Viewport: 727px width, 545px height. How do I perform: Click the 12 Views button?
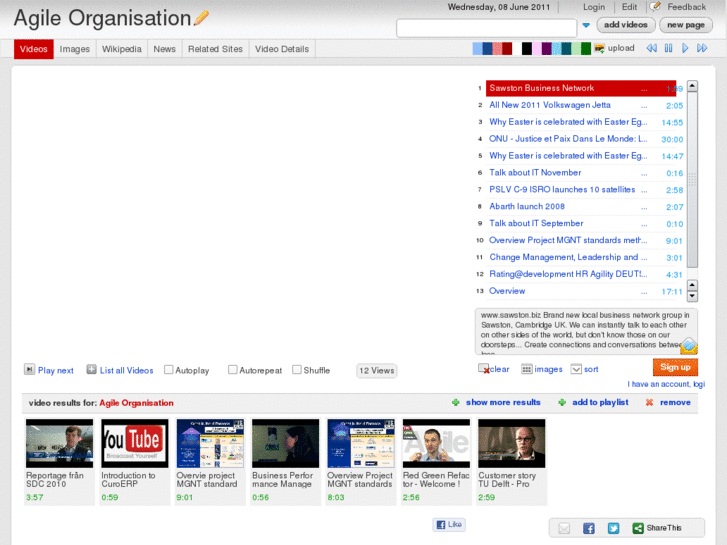click(376, 371)
